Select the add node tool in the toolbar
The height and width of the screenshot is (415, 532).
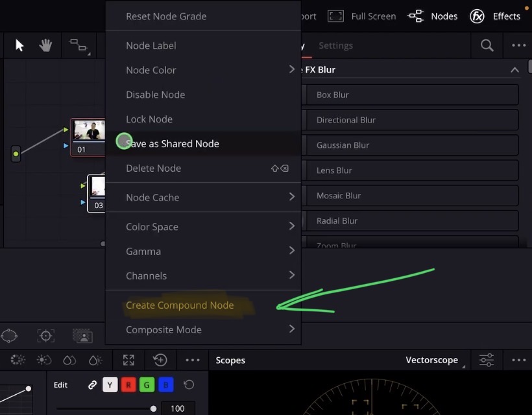point(79,45)
